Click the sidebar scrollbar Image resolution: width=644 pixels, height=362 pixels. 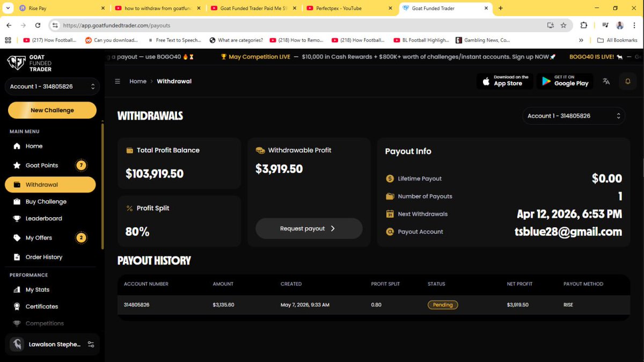[103, 186]
